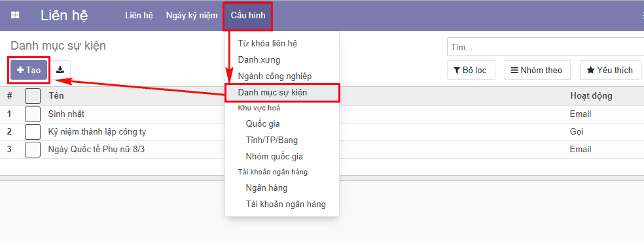Image resolution: width=644 pixels, height=243 pixels.
Task: Open the Cấu hình menu
Action: [x=248, y=16]
